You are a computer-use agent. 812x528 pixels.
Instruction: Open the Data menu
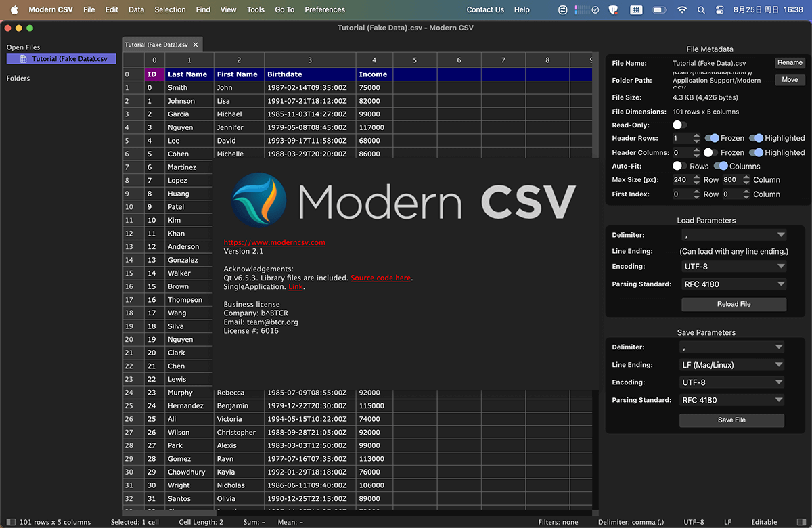click(136, 9)
